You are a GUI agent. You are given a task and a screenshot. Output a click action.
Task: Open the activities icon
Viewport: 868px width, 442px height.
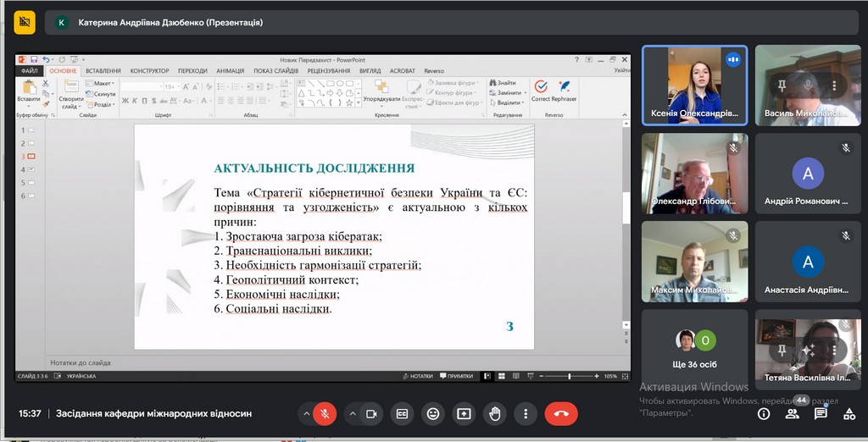(x=849, y=414)
